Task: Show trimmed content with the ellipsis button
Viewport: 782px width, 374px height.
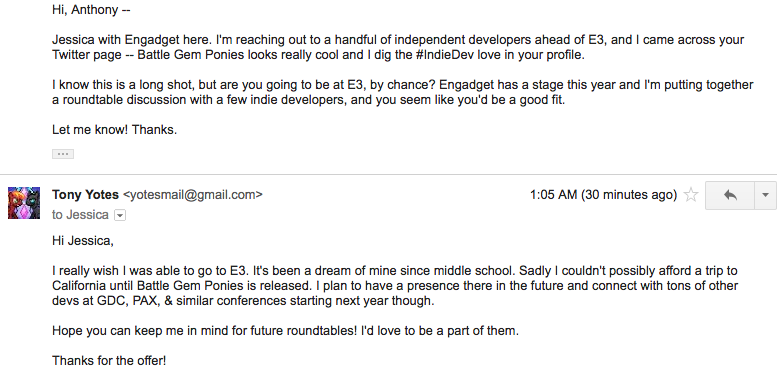Action: (x=63, y=154)
